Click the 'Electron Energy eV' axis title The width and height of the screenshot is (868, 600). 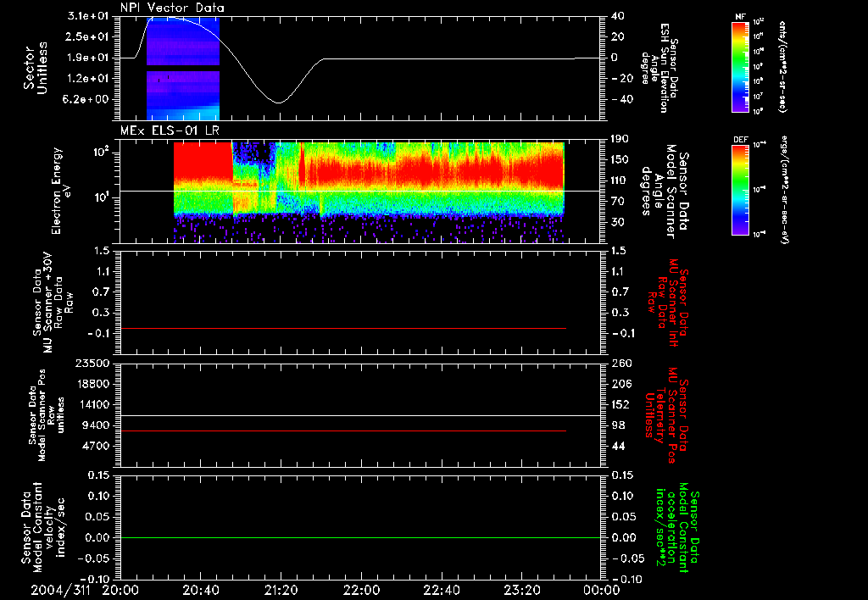[x=60, y=191]
